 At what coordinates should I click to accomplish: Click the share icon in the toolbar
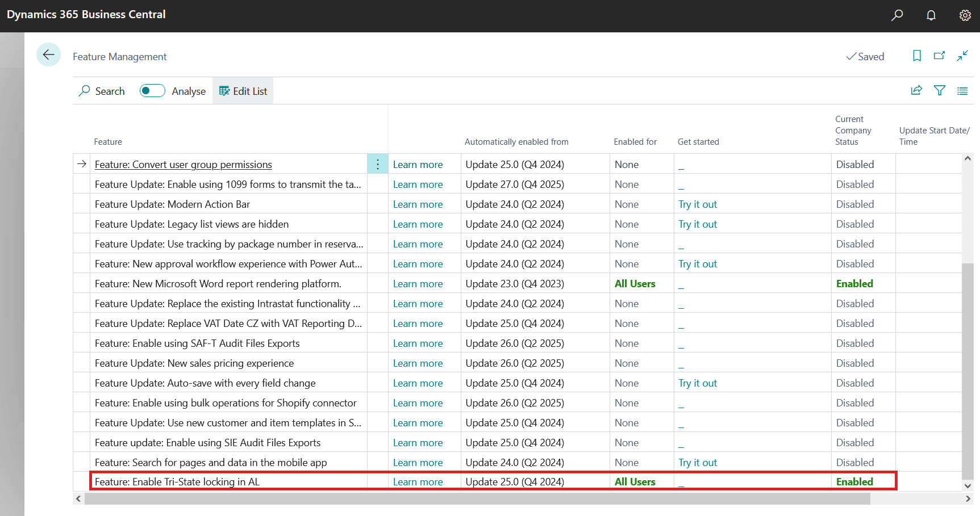(916, 90)
